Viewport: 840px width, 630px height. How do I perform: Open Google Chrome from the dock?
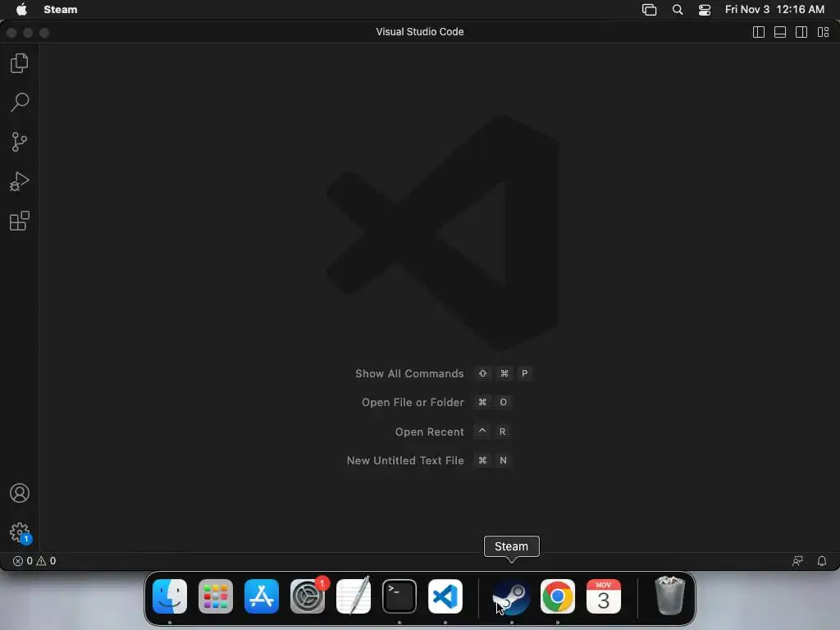[x=558, y=596]
